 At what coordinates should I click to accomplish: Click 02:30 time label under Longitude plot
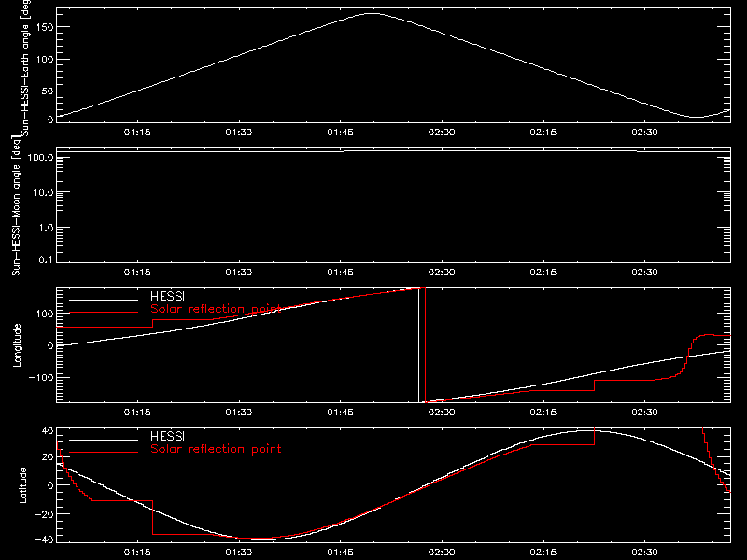coord(644,412)
